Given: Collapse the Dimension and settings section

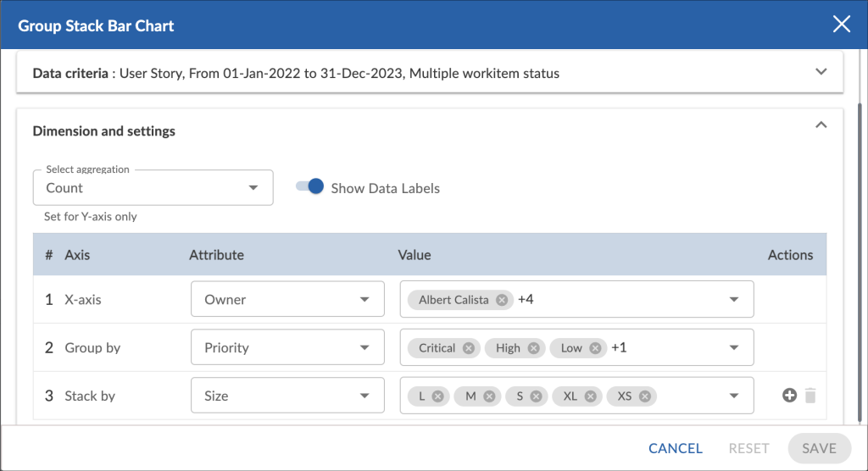Looking at the screenshot, I should (821, 125).
